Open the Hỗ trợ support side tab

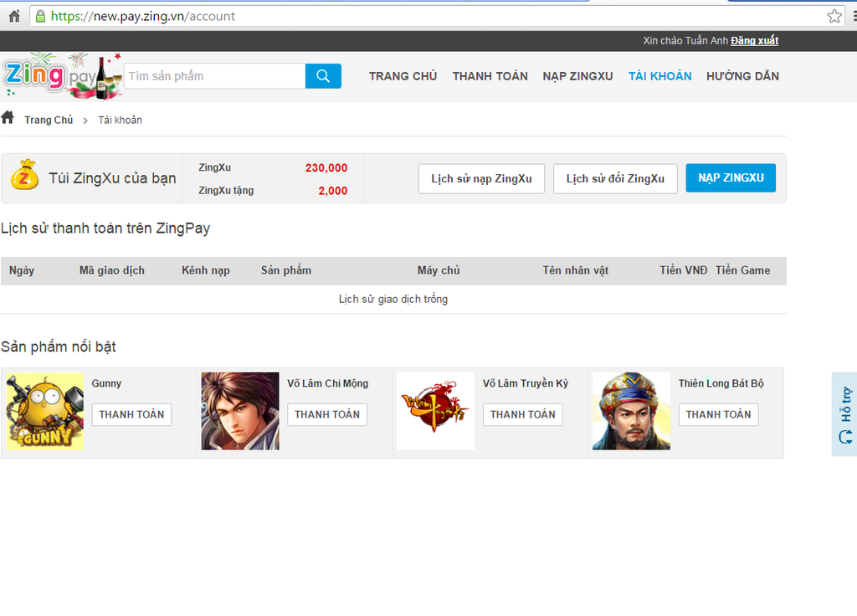click(845, 414)
